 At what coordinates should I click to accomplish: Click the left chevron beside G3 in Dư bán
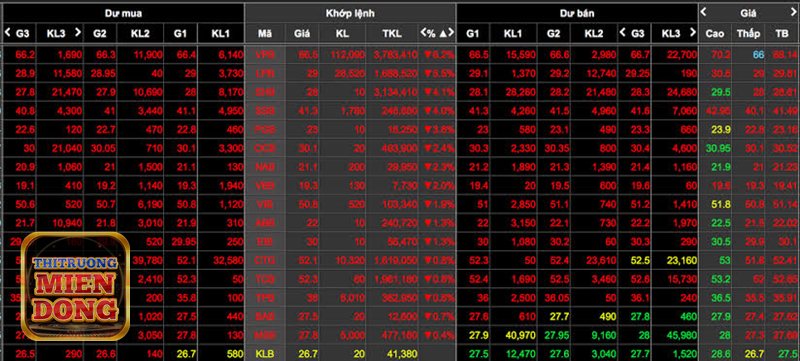point(623,33)
